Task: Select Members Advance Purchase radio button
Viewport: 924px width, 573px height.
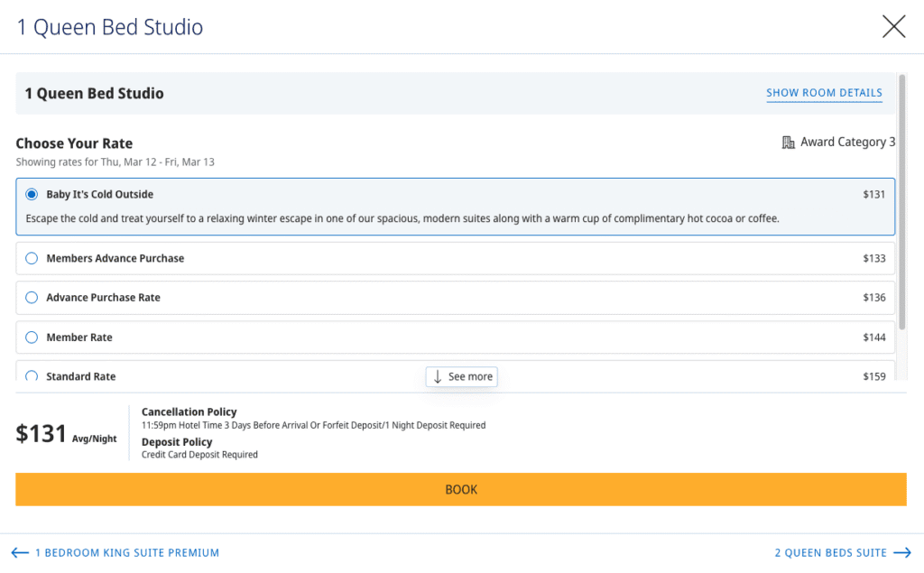Action: point(32,258)
